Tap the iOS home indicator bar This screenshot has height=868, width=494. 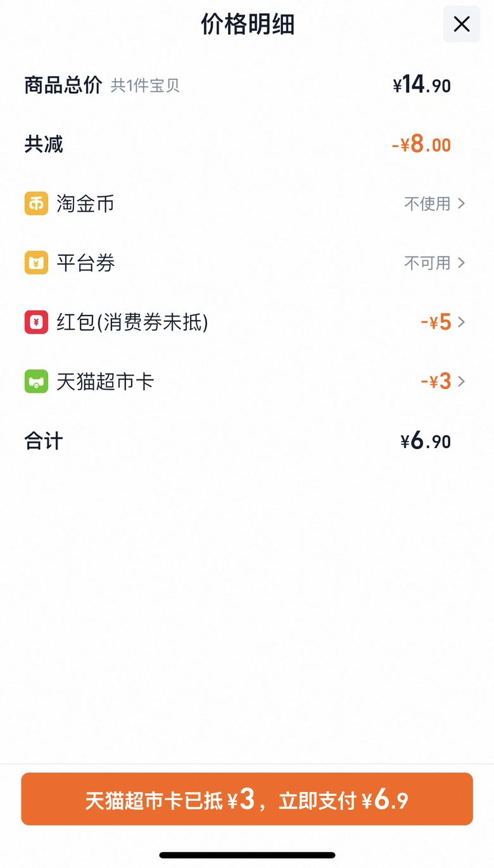tap(247, 855)
